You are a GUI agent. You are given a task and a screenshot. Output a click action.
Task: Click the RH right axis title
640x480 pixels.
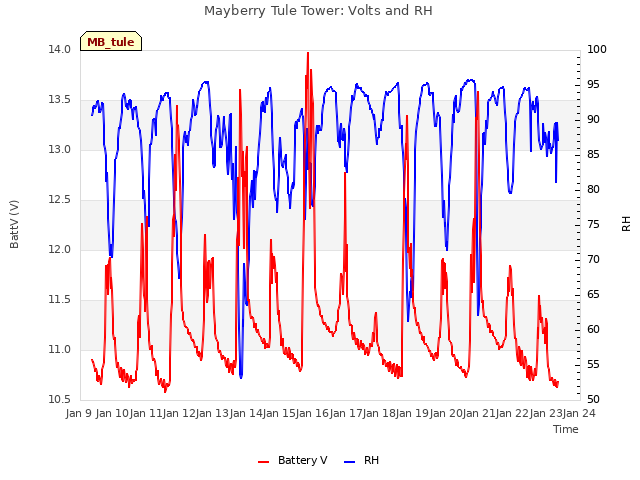pos(626,224)
